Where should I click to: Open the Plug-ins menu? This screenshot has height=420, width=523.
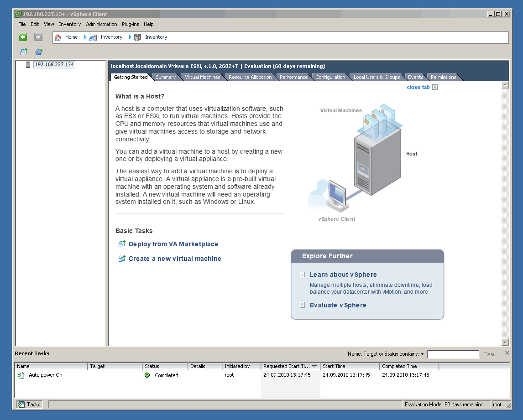point(131,24)
